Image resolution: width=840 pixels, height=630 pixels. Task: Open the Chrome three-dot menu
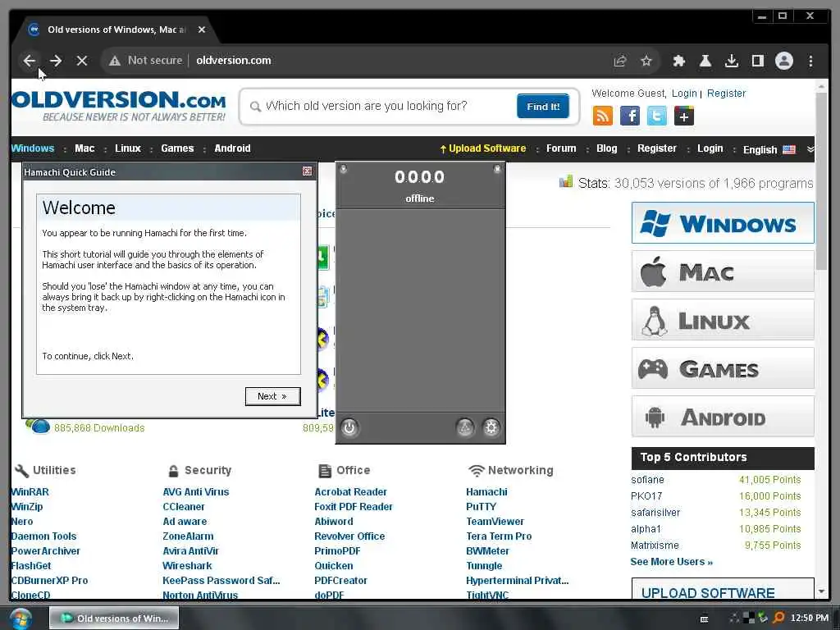tap(811, 61)
